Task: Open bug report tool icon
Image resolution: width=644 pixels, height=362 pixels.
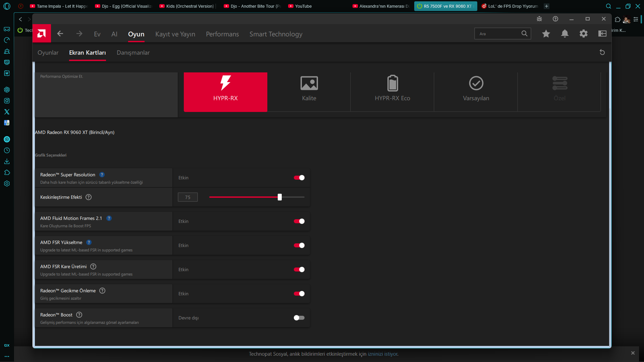Action: click(539, 19)
